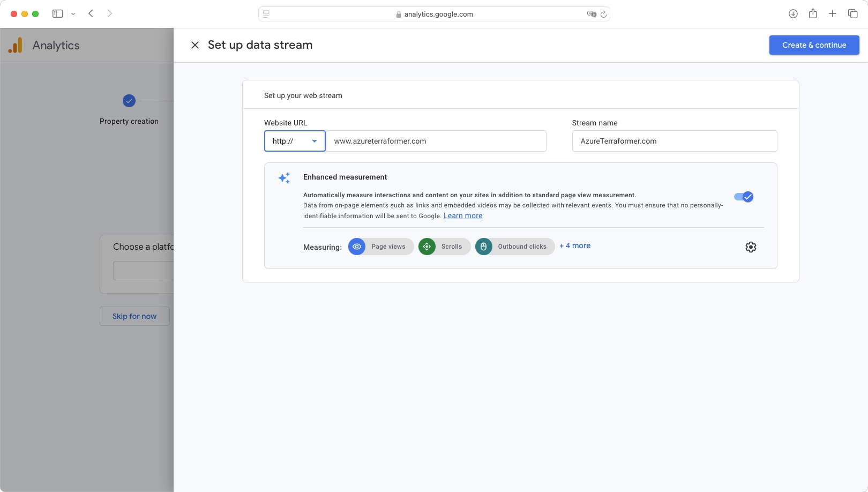Open sidebar tab group dropdown chevron
The image size is (868, 492).
pyautogui.click(x=73, y=14)
